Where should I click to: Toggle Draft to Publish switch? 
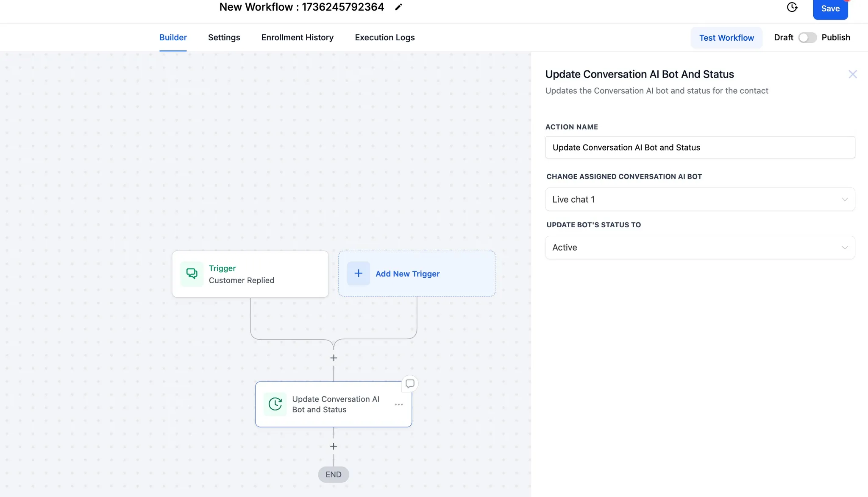pos(807,38)
